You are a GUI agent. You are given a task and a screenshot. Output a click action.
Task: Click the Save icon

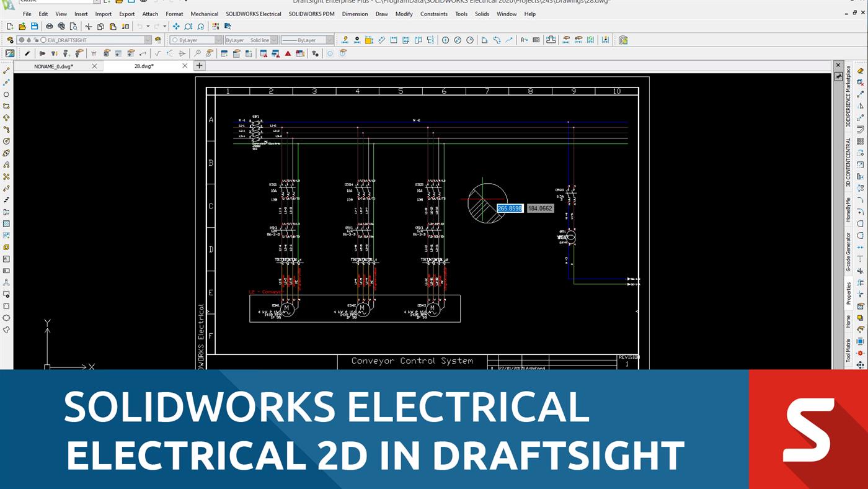point(35,26)
